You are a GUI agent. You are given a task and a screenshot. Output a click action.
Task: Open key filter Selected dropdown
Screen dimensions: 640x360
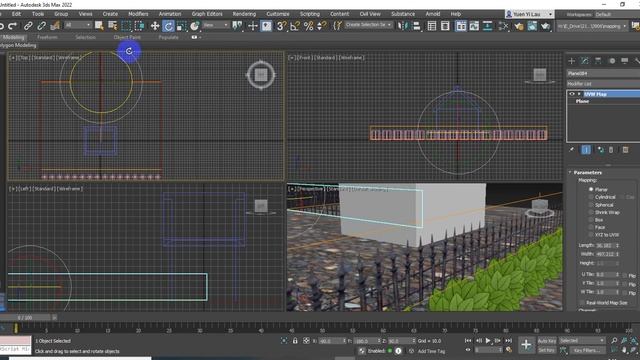[x=582, y=340]
